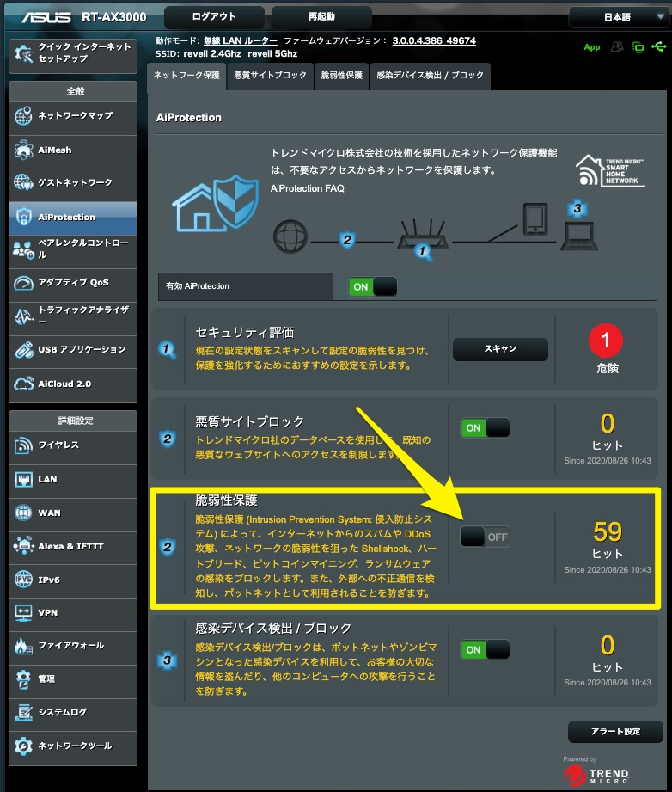
Task: Switch to the 悪質サイトブロック tab
Action: pyautogui.click(x=270, y=76)
